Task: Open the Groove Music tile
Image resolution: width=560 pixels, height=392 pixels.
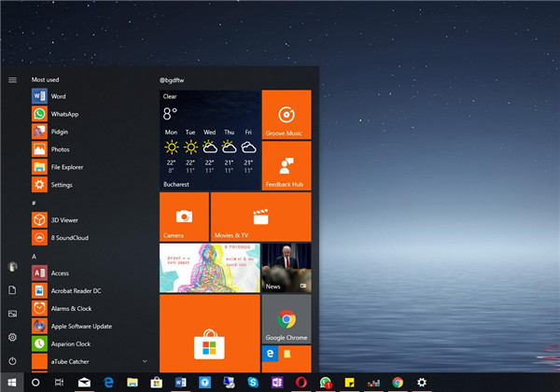Action: 287,115
